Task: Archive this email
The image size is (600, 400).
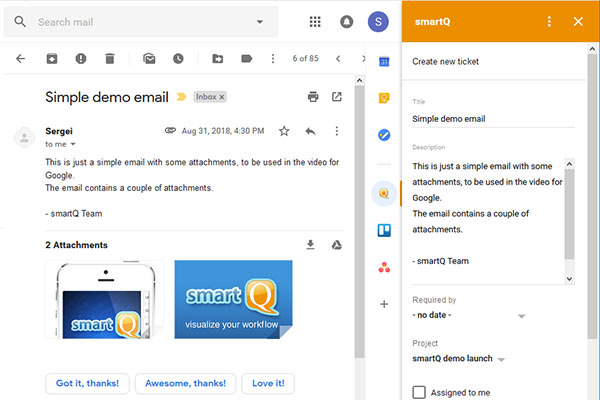Action: [52, 59]
